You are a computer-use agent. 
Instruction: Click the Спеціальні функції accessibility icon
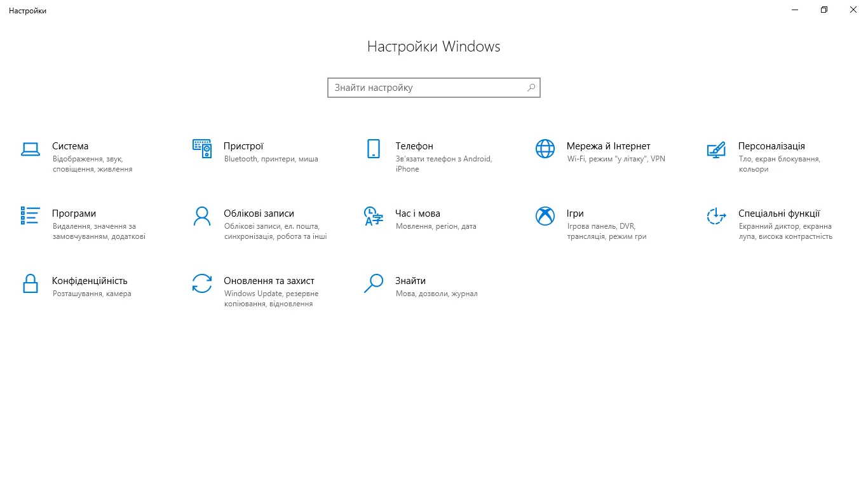[x=717, y=216]
